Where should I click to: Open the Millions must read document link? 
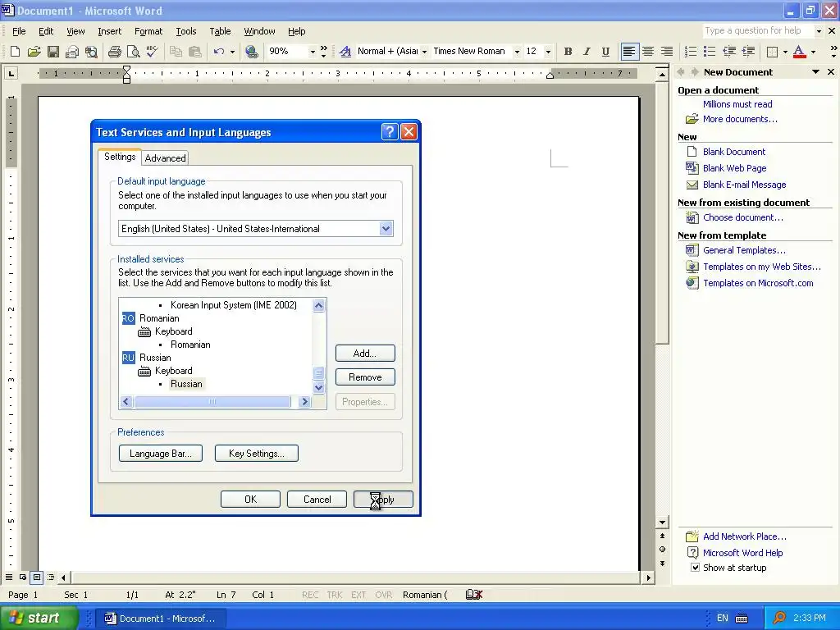coord(737,104)
